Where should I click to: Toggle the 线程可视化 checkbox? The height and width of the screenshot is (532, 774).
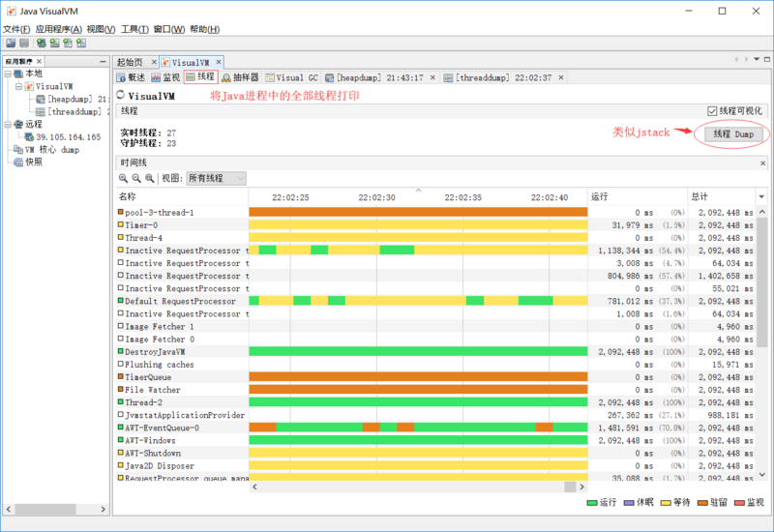point(712,111)
